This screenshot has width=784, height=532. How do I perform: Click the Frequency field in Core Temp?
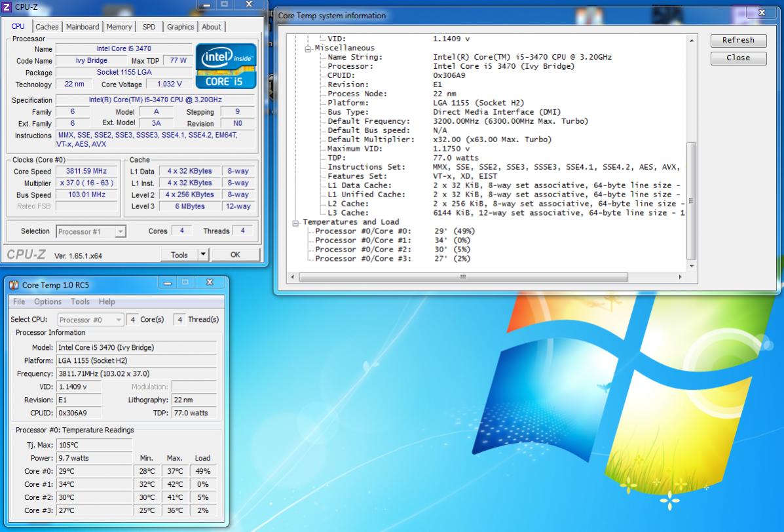click(136, 373)
